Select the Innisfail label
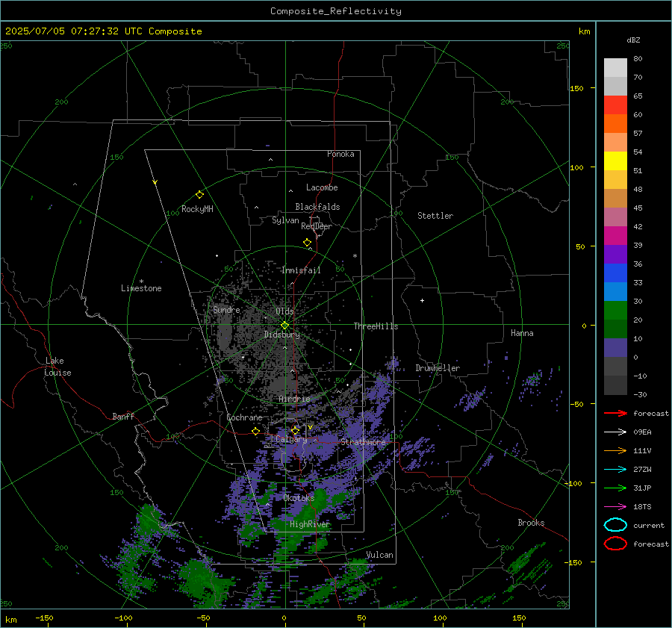This screenshot has width=672, height=628. [x=301, y=270]
